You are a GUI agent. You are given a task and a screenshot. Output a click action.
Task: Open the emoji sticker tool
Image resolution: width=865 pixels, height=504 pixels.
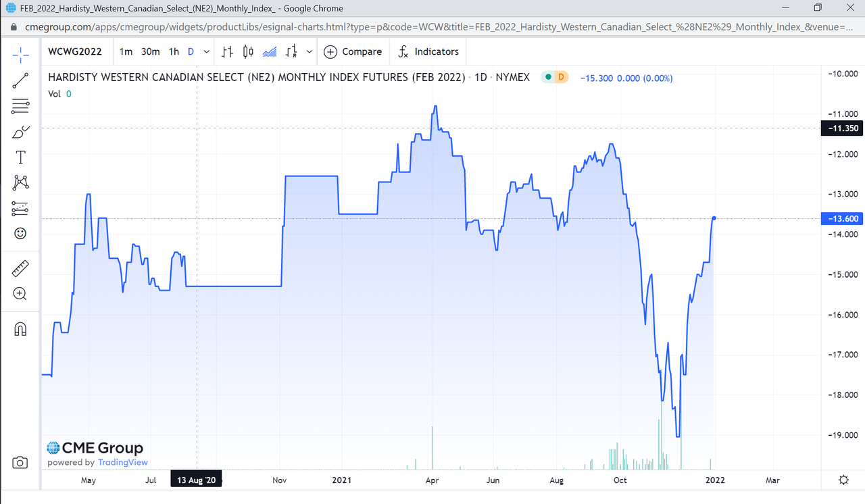20,233
